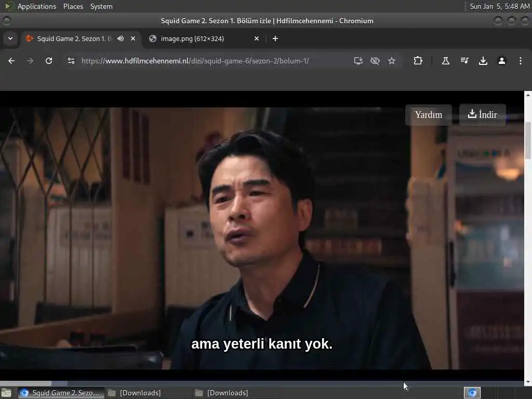Viewport: 532px width, 399px height.
Task: Close the image.png tab
Action: point(257,38)
